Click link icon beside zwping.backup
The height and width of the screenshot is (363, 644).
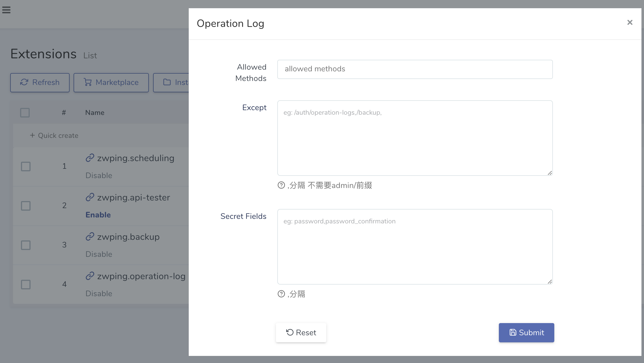(x=90, y=236)
